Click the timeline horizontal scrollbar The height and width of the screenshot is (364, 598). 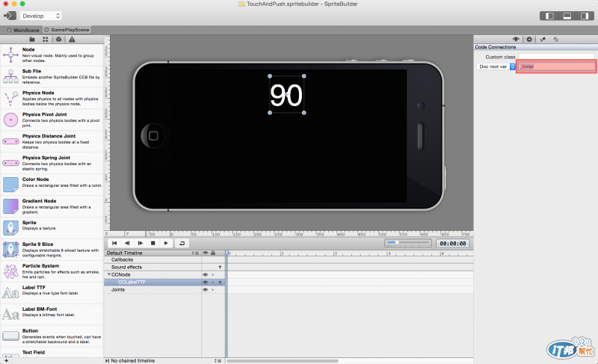coord(283,360)
